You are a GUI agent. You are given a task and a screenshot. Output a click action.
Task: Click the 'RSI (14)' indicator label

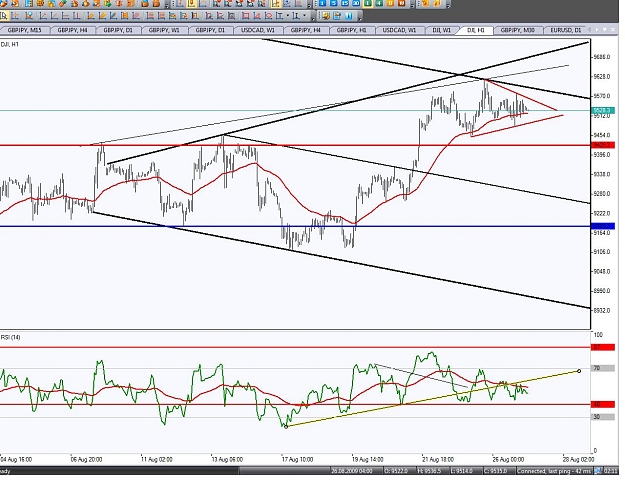[x=11, y=337]
